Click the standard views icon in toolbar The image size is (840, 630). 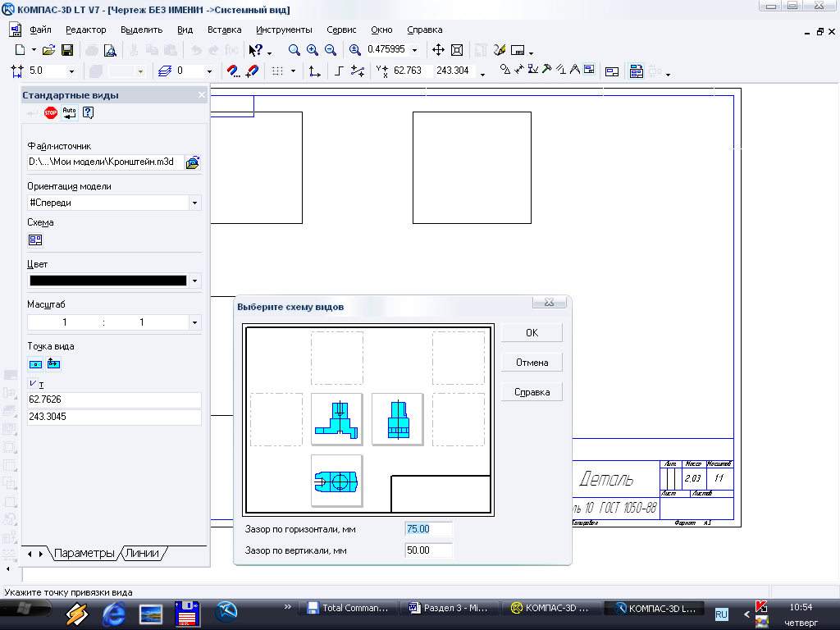coord(636,71)
